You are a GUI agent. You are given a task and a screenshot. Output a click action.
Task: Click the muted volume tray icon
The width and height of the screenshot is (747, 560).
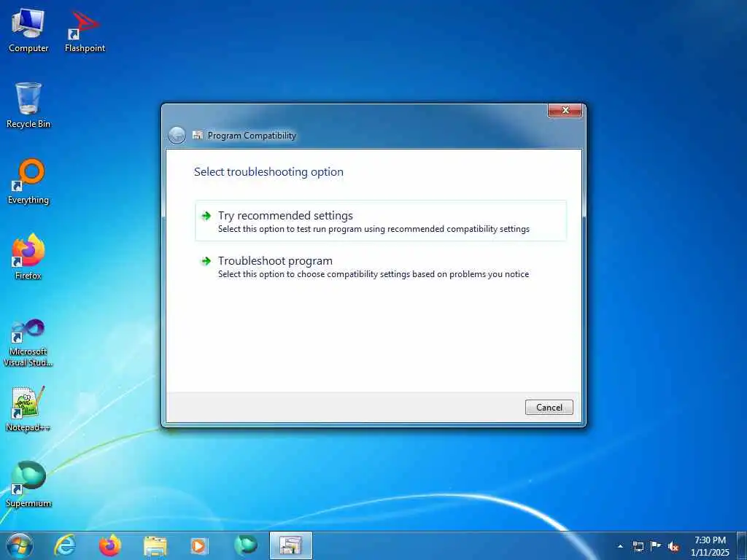pos(673,546)
